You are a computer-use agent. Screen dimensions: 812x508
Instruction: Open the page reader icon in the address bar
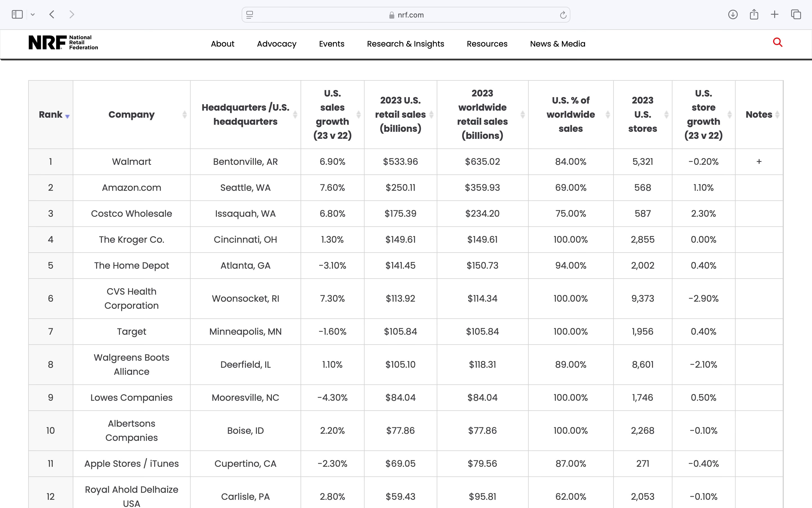click(250, 15)
